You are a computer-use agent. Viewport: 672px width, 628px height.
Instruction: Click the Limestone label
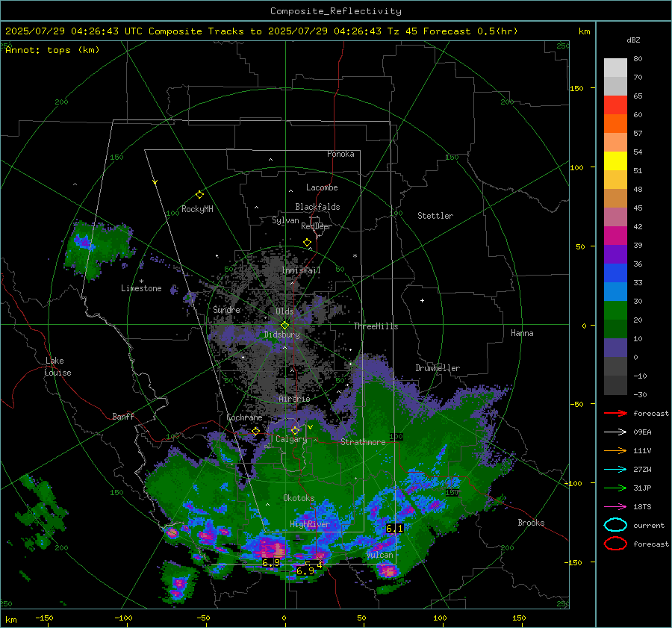click(141, 288)
